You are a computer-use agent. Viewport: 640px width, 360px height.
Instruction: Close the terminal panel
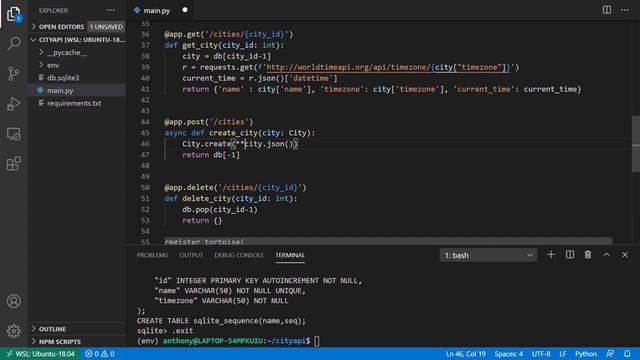pyautogui.click(x=625, y=255)
